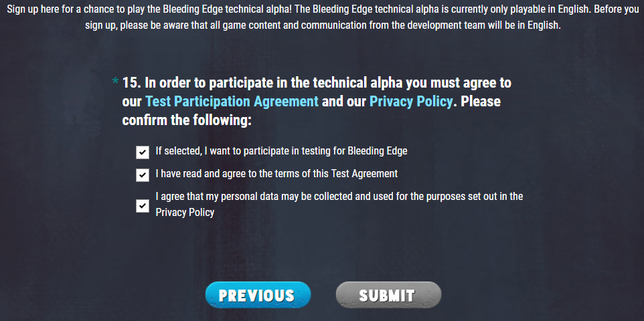644x321 pixels.
Task: Open the Privacy Policy link in the question heading
Action: point(411,102)
